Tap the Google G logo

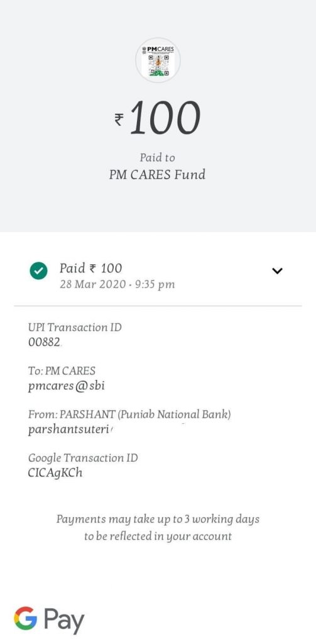(25, 618)
